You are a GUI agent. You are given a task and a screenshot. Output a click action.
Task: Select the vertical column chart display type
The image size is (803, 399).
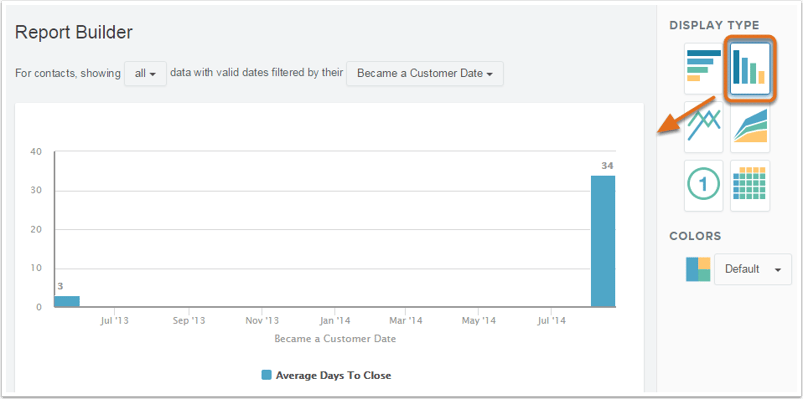point(750,68)
